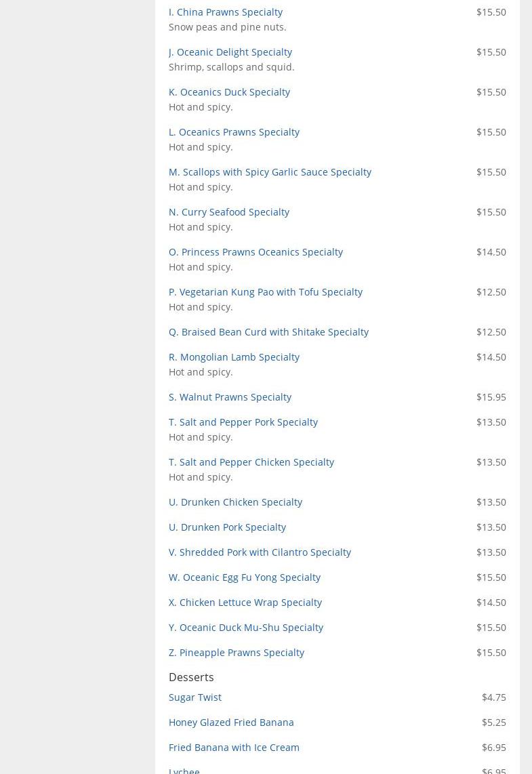The height and width of the screenshot is (774, 532).
Task: Open Z. Pineapple Prawns Specialty
Action: (x=236, y=652)
